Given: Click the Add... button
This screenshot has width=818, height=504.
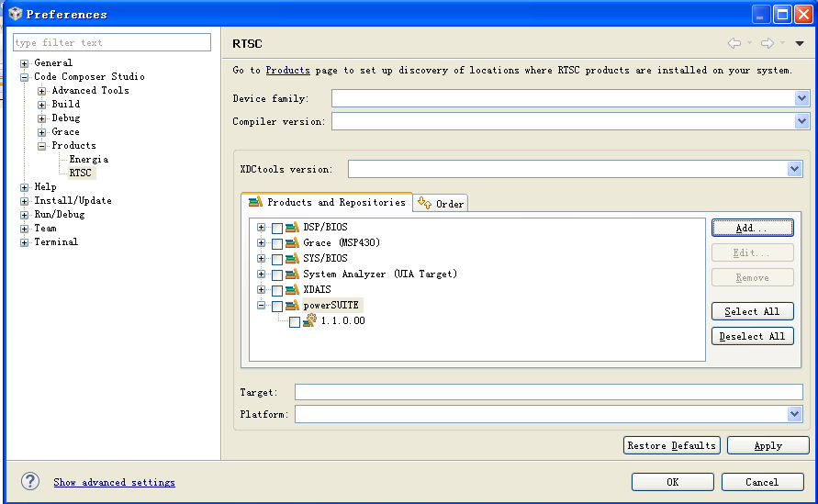Looking at the screenshot, I should pyautogui.click(x=752, y=228).
